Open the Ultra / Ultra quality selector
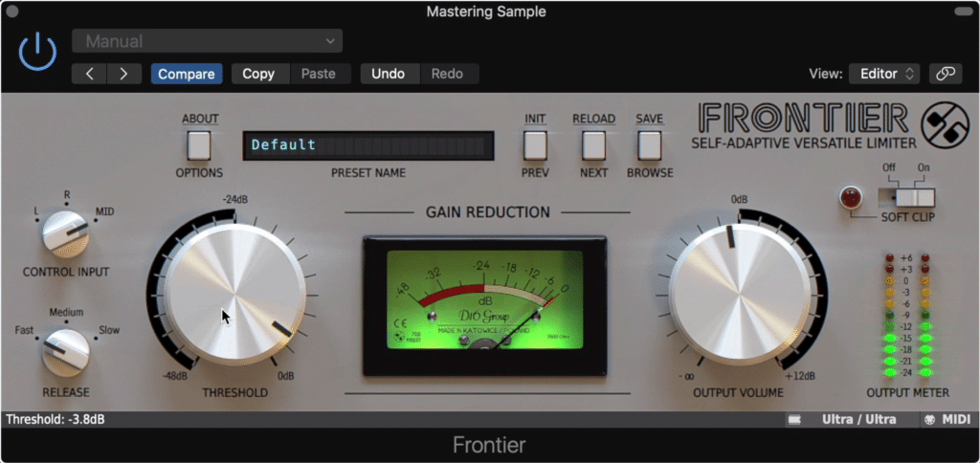 [859, 419]
